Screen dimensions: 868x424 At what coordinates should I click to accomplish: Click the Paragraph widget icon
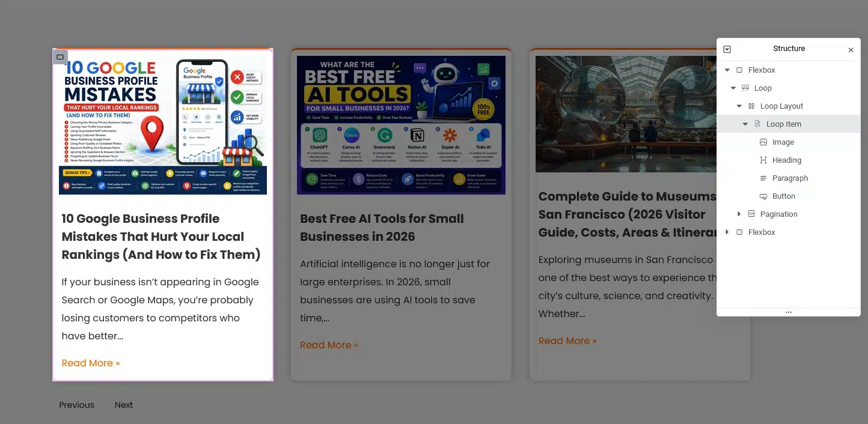pos(763,178)
